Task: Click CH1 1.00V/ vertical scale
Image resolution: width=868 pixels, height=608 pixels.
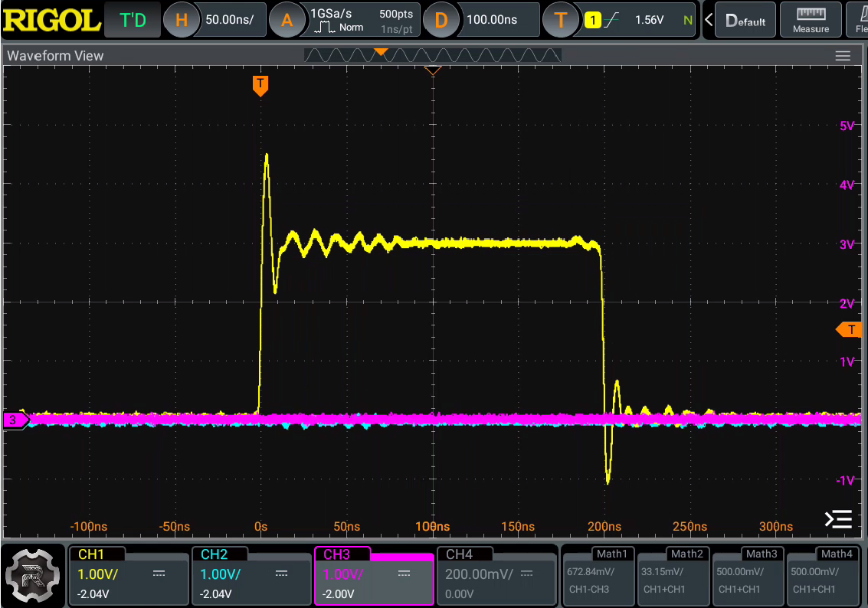Action: (x=98, y=574)
